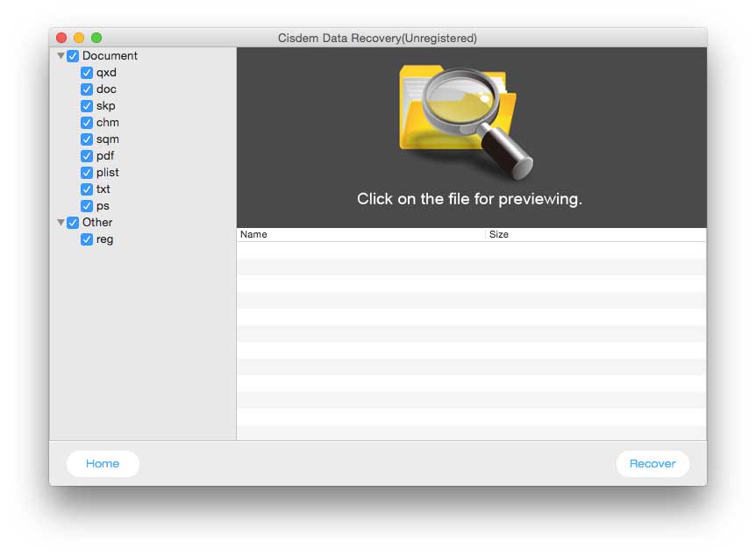Viewport: 756px width, 556px height.
Task: Collapse the Other tree group
Action: tap(61, 222)
